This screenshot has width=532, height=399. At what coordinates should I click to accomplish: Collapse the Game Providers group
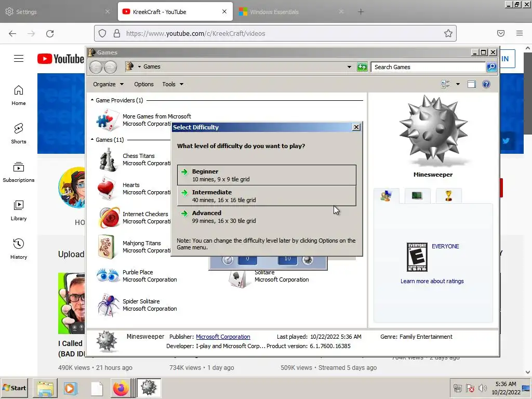point(92,100)
